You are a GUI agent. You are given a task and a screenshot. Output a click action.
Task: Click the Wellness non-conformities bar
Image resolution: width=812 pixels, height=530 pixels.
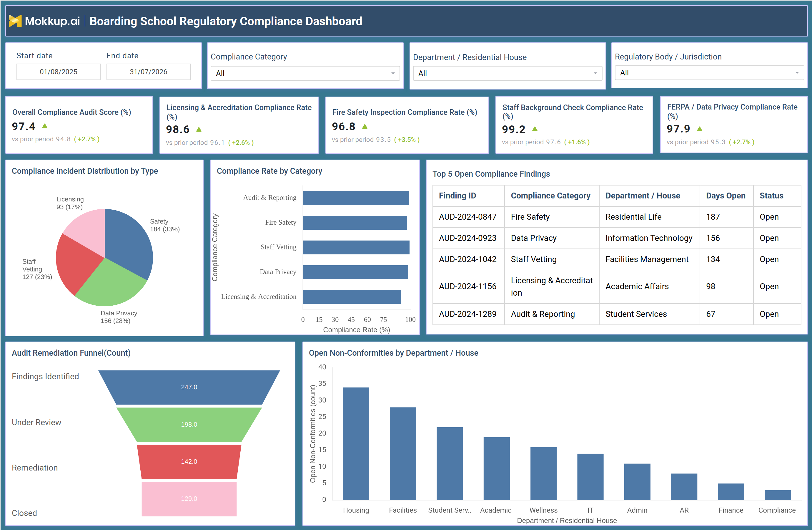(543, 473)
